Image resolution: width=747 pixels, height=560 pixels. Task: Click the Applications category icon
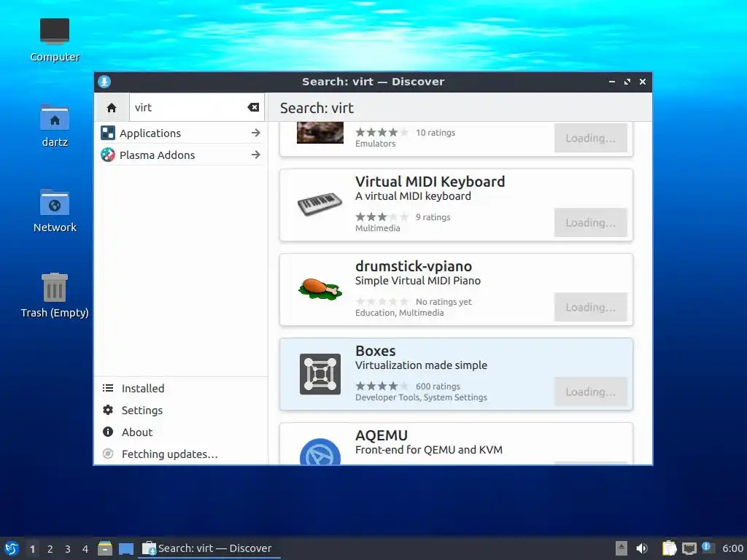point(108,133)
